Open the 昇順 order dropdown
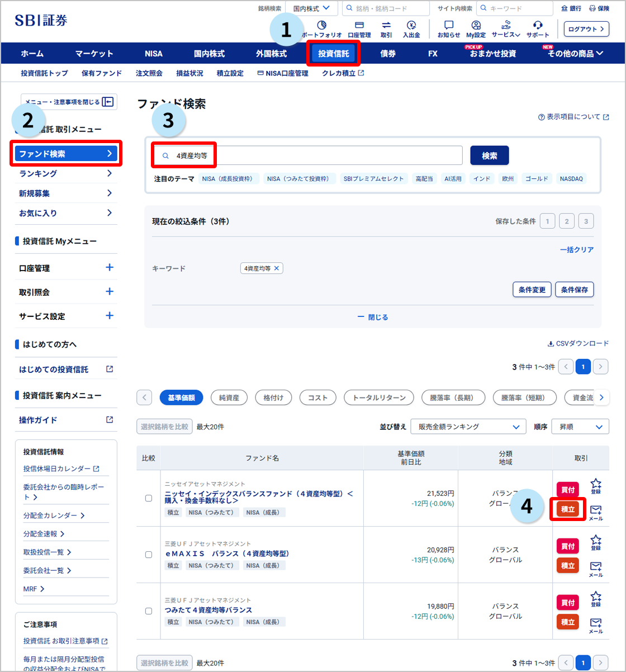Image resolution: width=626 pixels, height=672 pixels. coord(580,426)
